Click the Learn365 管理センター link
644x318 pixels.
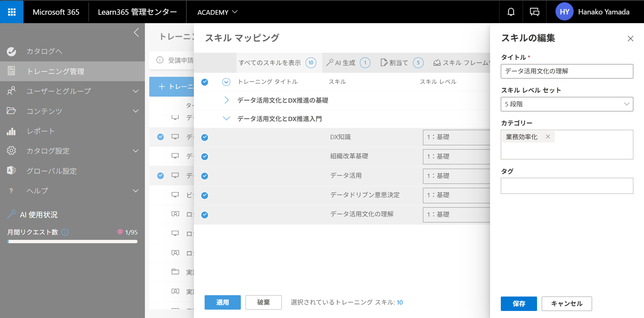[138, 12]
